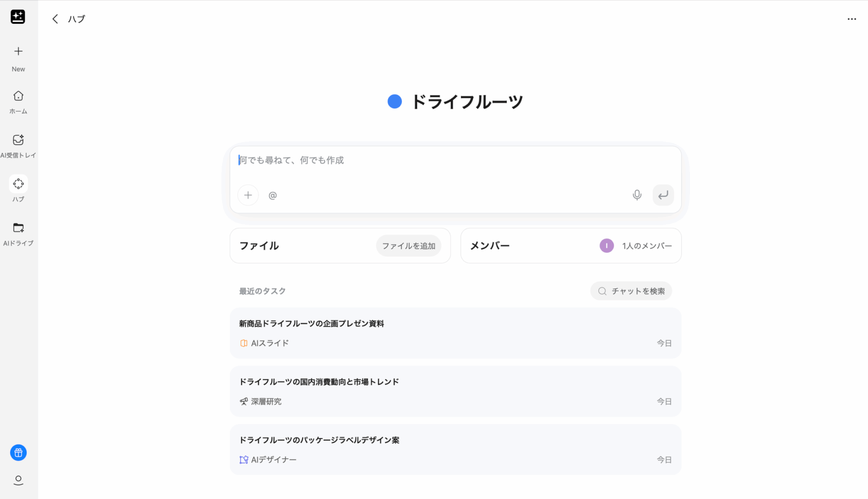
Task: Click the ファイルを追加 button
Action: tap(408, 246)
